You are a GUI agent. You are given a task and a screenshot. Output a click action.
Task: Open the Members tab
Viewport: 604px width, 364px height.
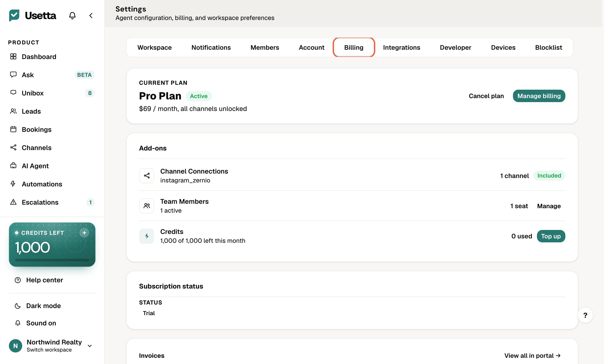265,47
